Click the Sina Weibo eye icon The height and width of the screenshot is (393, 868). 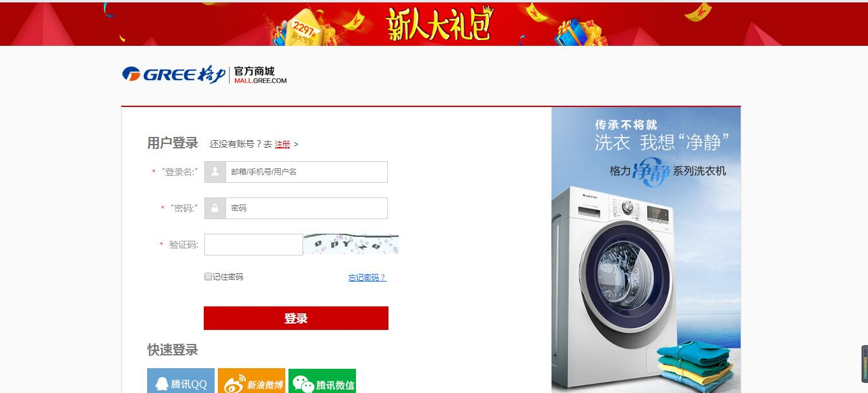point(234,384)
